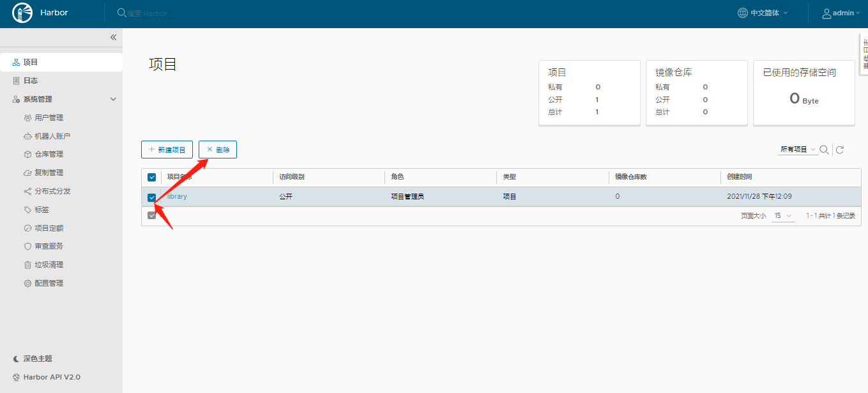Click the 删除 button
The image size is (868, 393).
tap(218, 150)
